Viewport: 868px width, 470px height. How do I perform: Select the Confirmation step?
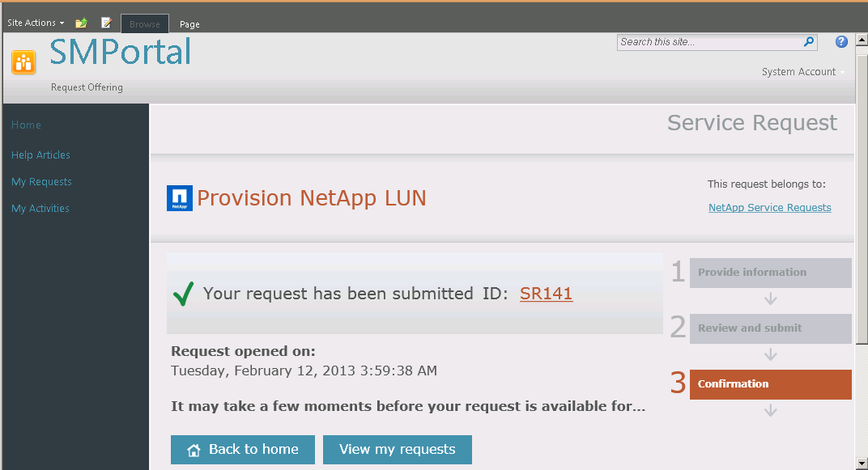pyautogui.click(x=770, y=384)
